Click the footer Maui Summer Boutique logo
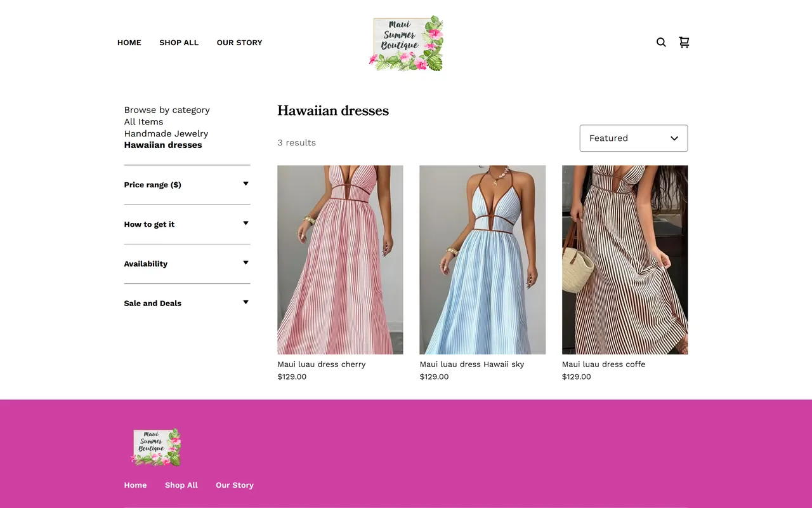 click(x=156, y=447)
